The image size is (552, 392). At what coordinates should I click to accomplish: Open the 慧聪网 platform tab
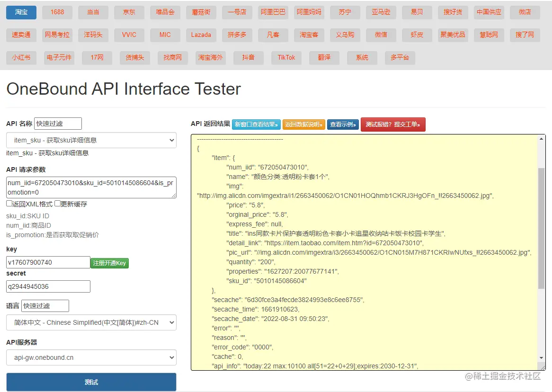click(489, 35)
